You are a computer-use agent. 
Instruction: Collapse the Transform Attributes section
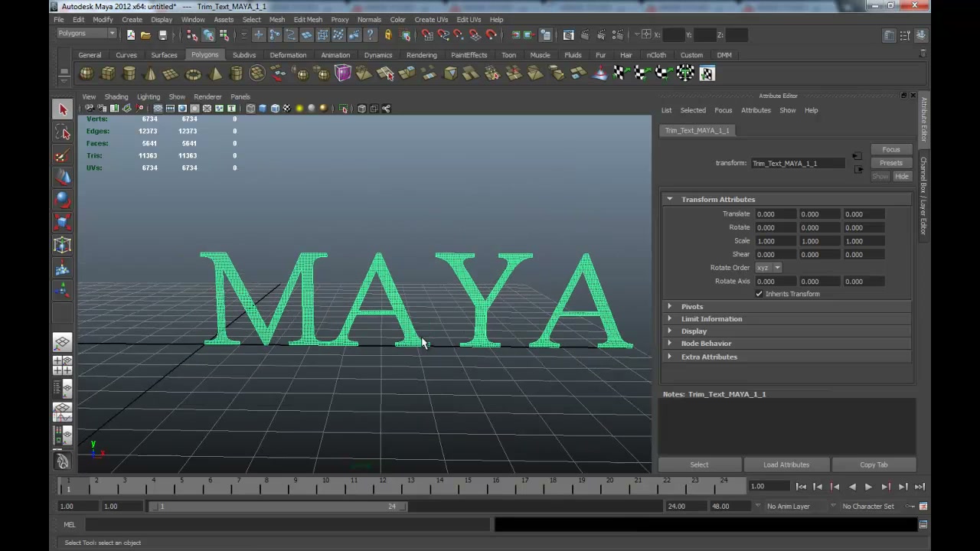point(670,200)
